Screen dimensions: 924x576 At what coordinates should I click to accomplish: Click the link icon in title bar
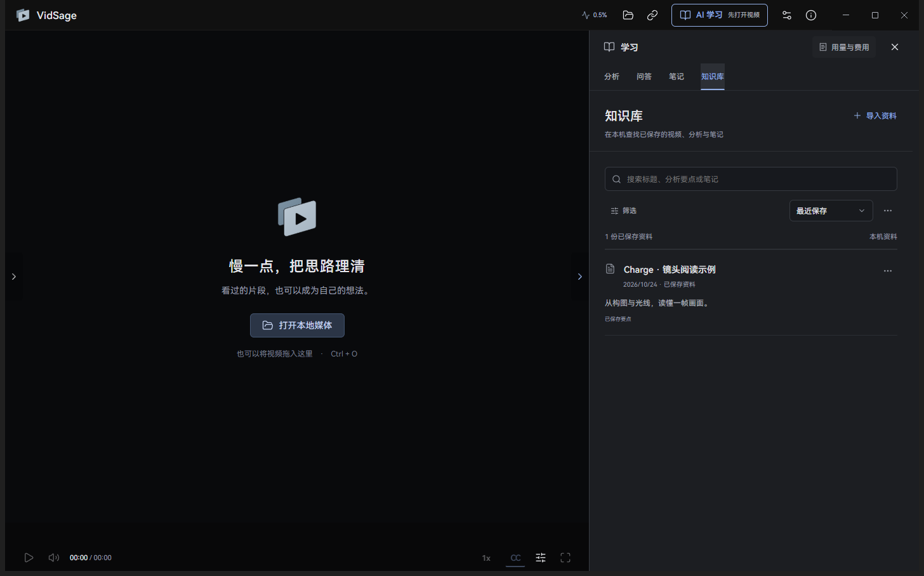pos(652,15)
